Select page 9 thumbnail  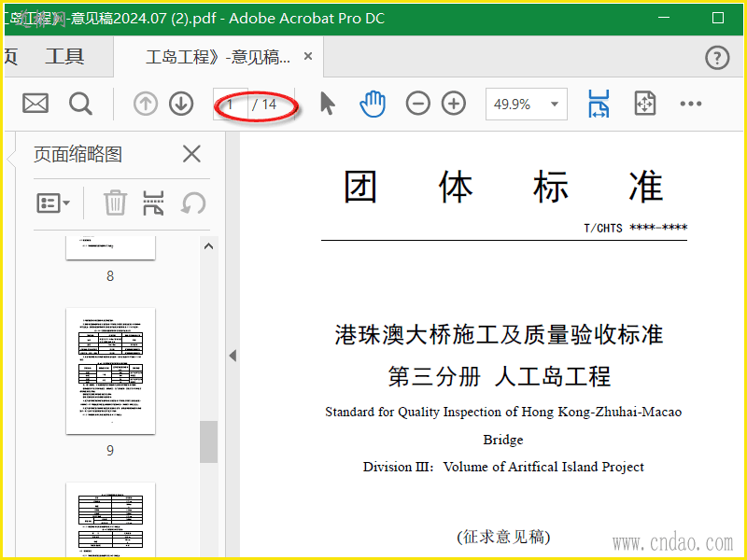click(110, 371)
